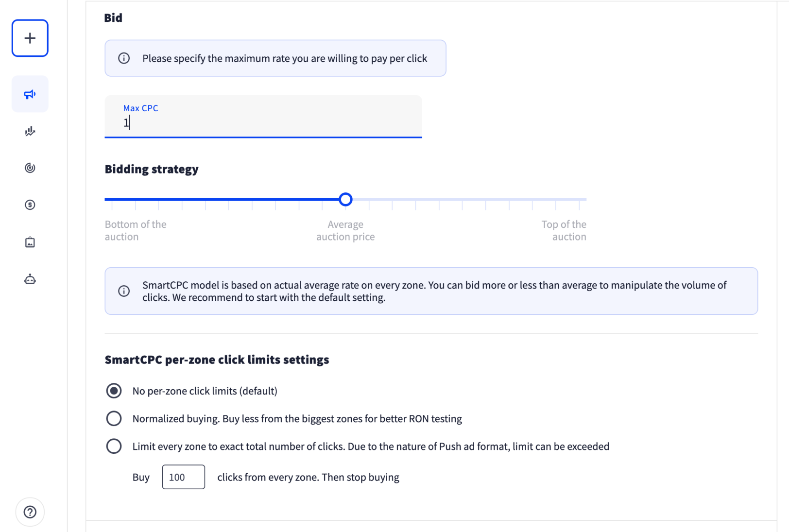Open the creatives image icon in sidebar
This screenshot has height=532, width=789.
tap(30, 242)
